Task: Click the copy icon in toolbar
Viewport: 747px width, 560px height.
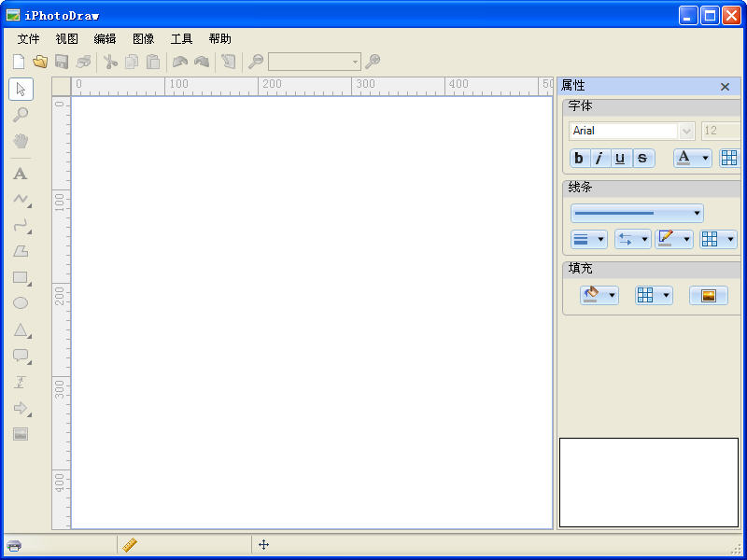Action: 132,62
